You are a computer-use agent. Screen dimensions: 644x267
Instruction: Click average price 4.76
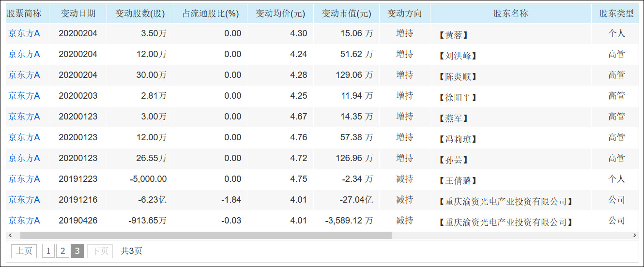[299, 137]
